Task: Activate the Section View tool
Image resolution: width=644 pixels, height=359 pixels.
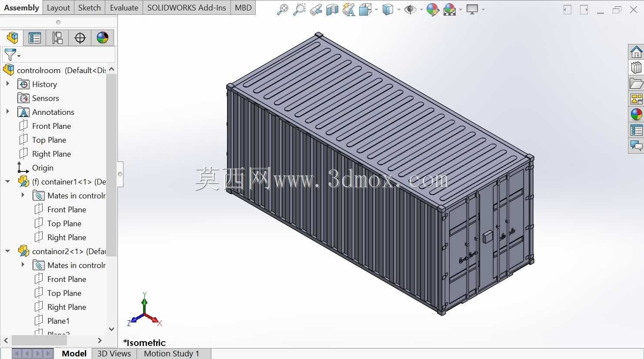Action: point(332,10)
